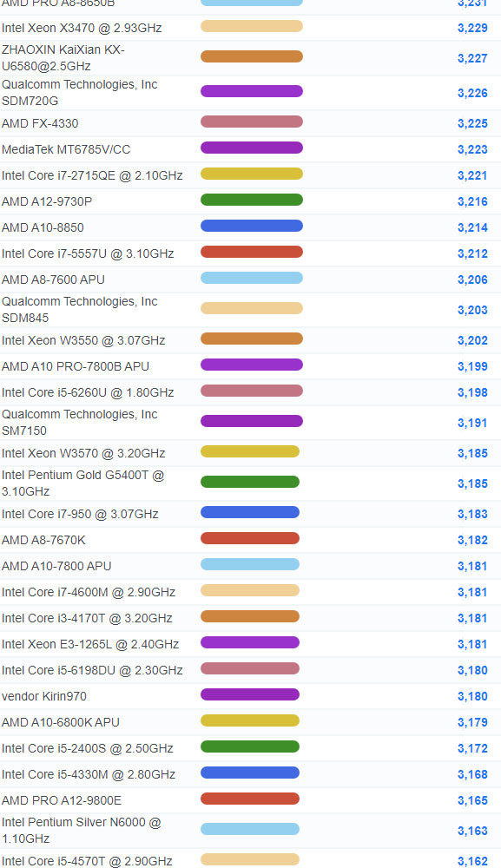The height and width of the screenshot is (868, 501).
Task: Select Intel Core i7-950 @ 3.07GHz
Action: coord(80,514)
